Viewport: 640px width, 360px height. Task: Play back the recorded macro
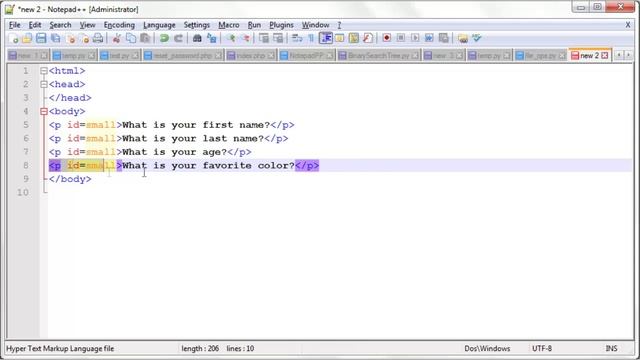[415, 38]
